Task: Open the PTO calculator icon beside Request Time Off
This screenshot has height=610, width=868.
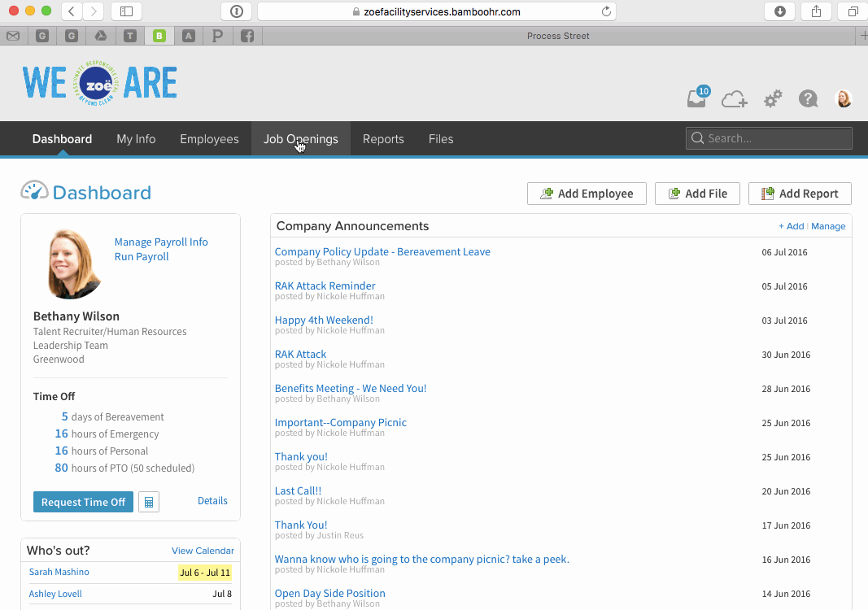Action: tap(148, 502)
